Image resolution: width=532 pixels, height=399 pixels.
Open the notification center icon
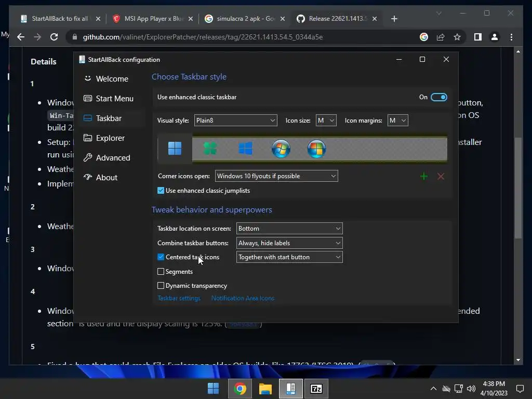520,389
